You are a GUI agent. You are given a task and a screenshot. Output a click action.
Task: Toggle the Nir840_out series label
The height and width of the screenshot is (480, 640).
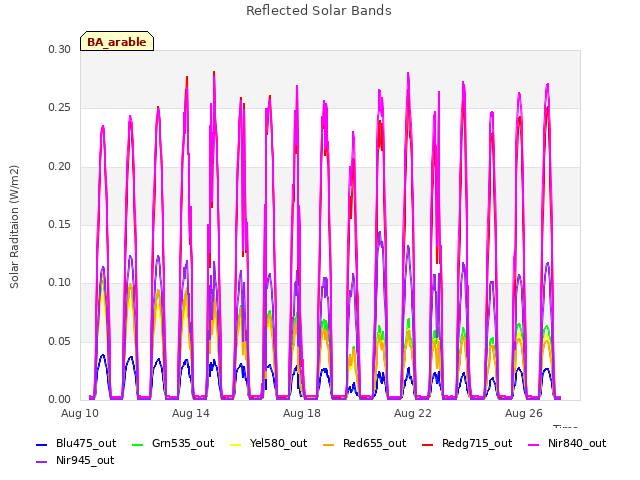point(577,443)
